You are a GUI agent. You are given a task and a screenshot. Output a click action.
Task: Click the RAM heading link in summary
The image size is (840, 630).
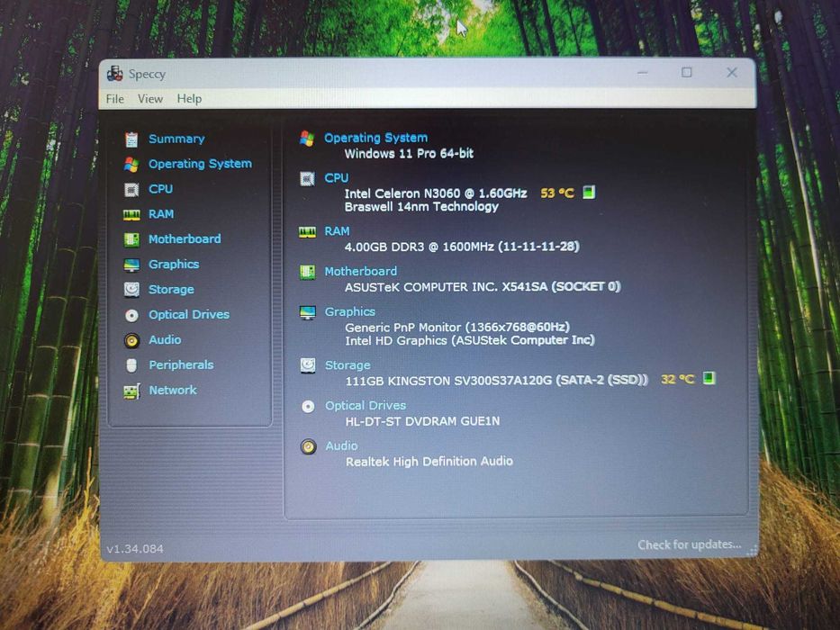[x=337, y=231]
